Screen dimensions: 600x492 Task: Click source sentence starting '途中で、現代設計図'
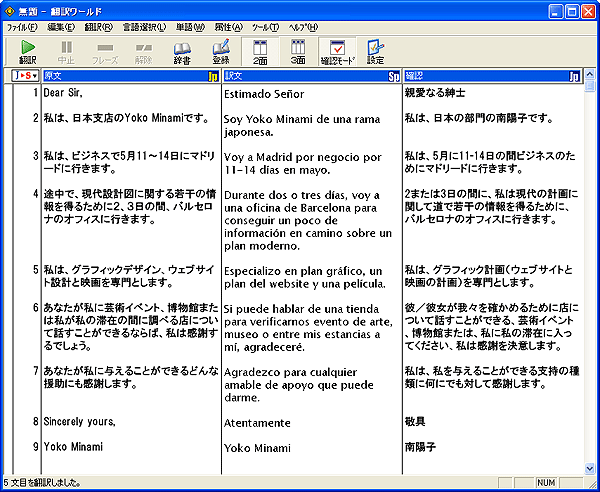(130, 206)
